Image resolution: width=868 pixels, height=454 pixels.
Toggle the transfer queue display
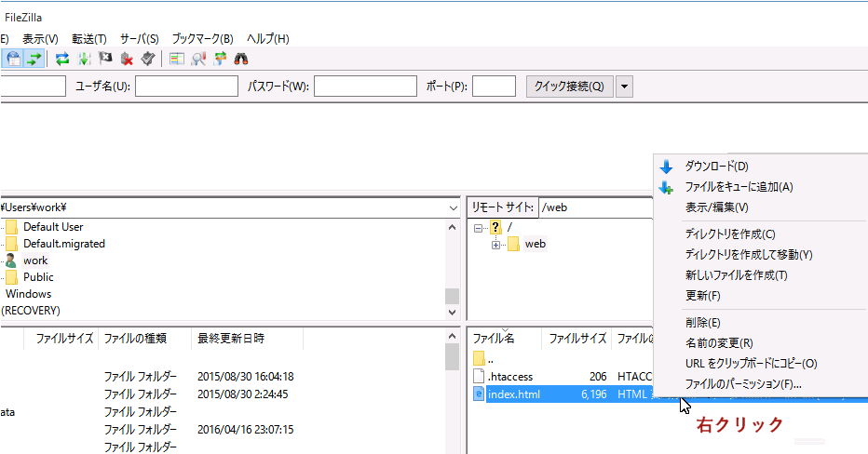click(x=34, y=59)
